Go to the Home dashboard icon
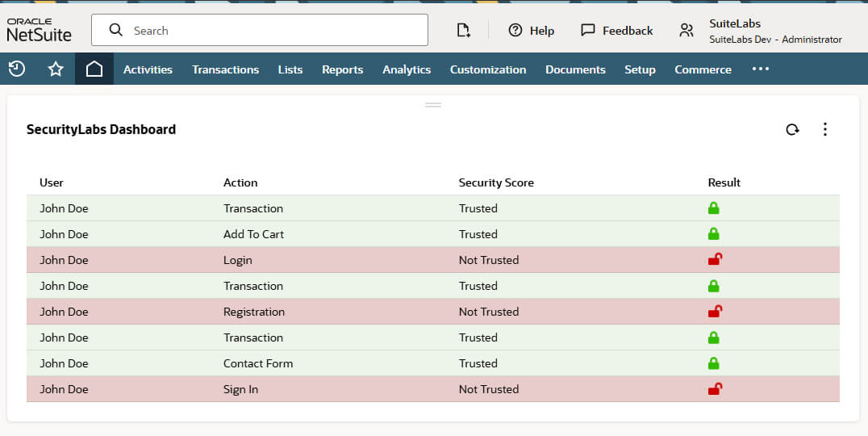The height and width of the screenshot is (436, 868). (x=94, y=69)
